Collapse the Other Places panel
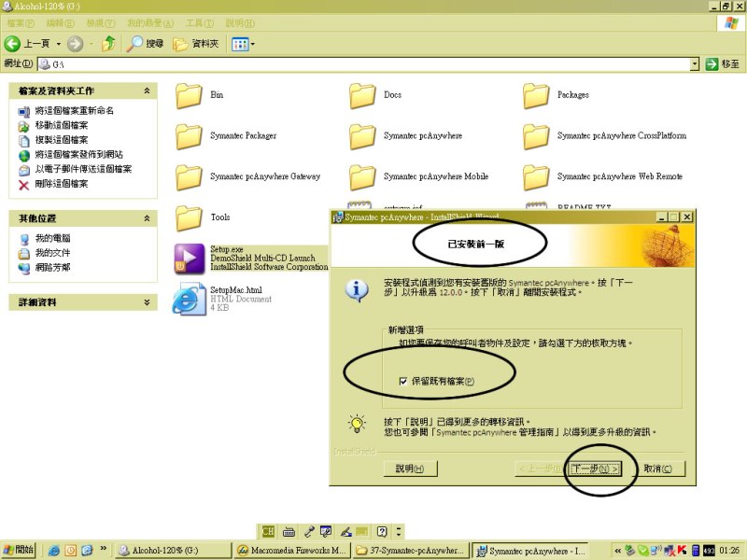Screen dimensions: 747x560 click(x=148, y=218)
